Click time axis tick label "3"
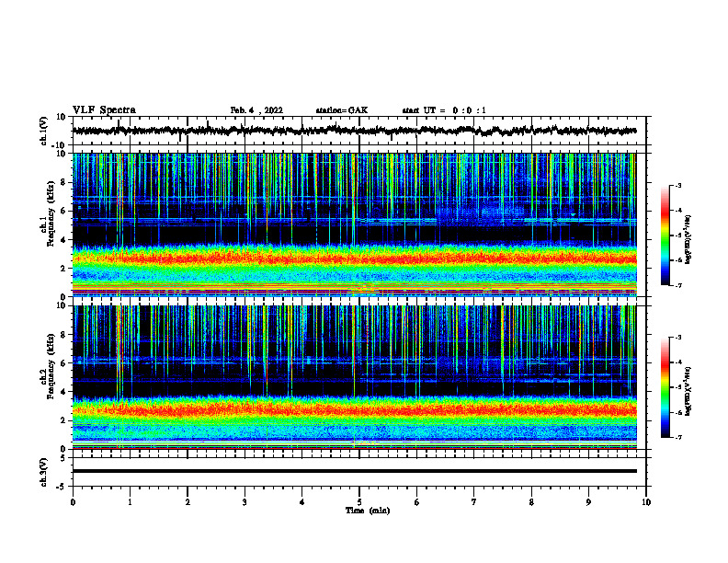The image size is (728, 563). (245, 502)
